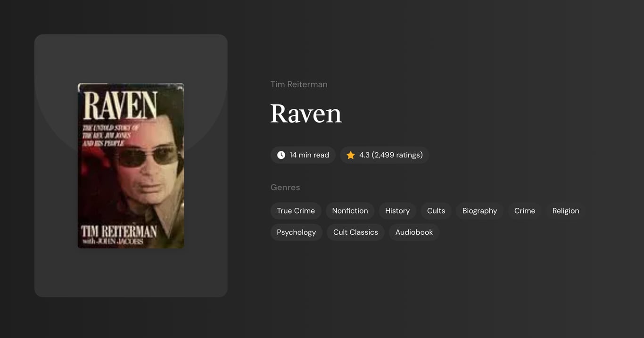This screenshot has height=338, width=644.
Task: Click the Cult Classics genre chip
Action: 355,232
